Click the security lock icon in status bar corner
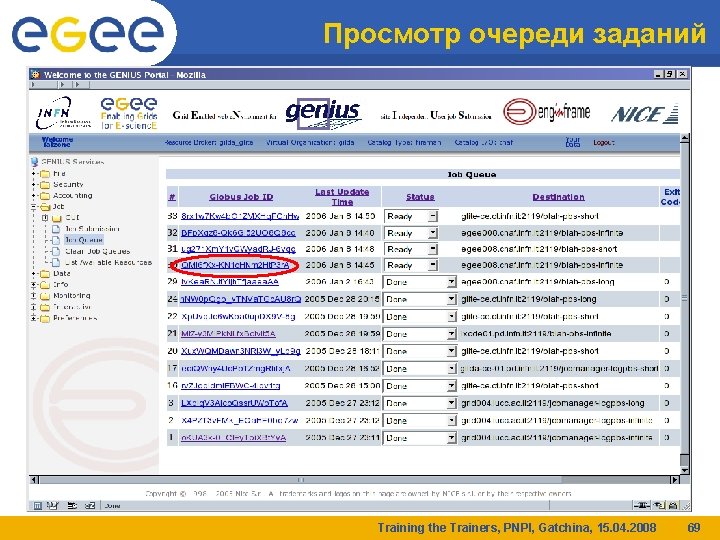The image size is (720, 540). click(x=674, y=506)
